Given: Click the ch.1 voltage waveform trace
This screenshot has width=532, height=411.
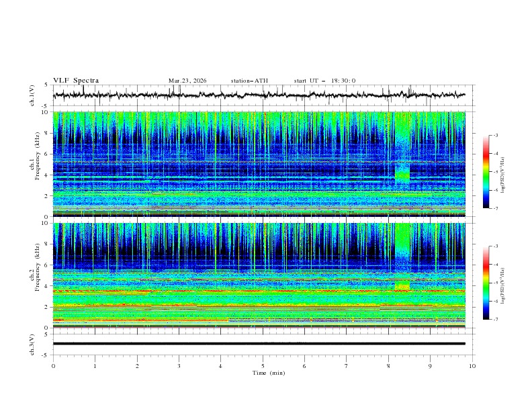Looking at the screenshot, I should coord(259,95).
